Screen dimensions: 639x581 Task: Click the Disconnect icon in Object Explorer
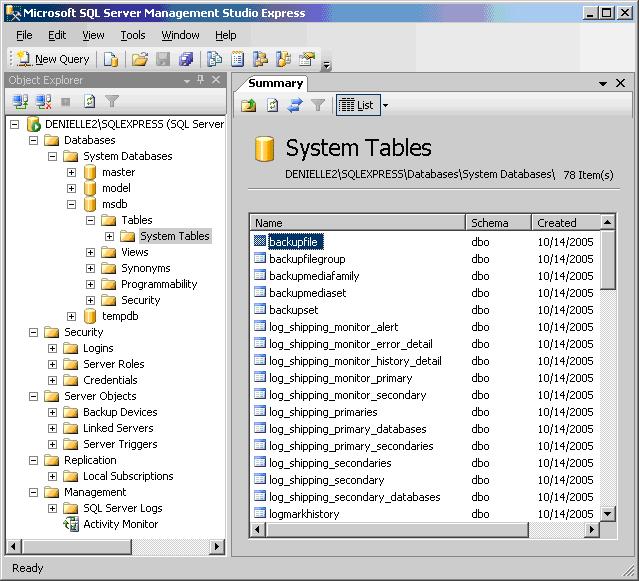[43, 101]
